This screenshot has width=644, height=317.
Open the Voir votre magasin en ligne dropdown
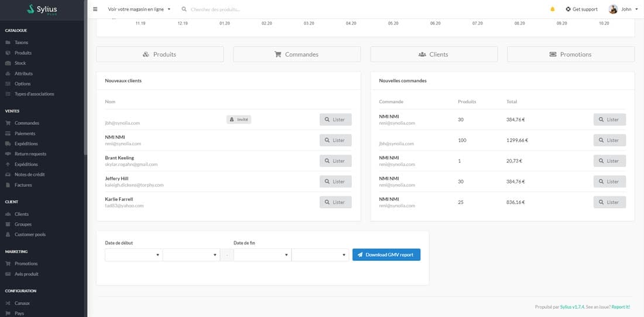click(x=139, y=9)
